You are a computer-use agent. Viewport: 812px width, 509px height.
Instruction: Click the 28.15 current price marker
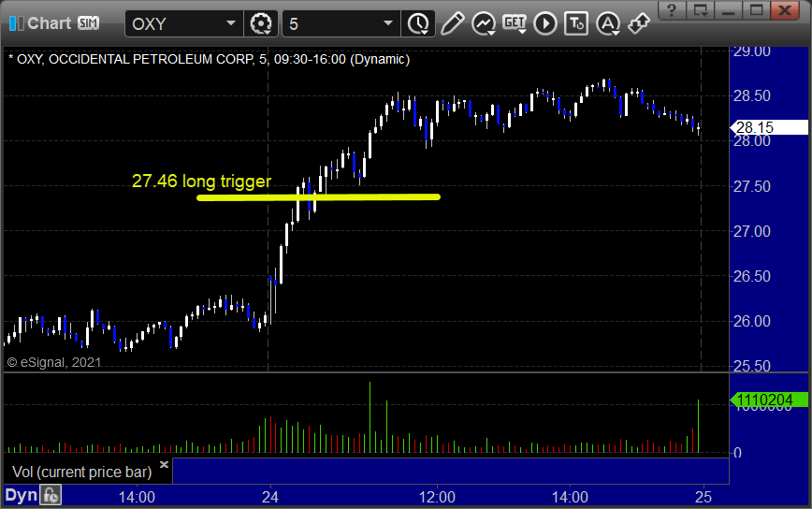(x=769, y=127)
